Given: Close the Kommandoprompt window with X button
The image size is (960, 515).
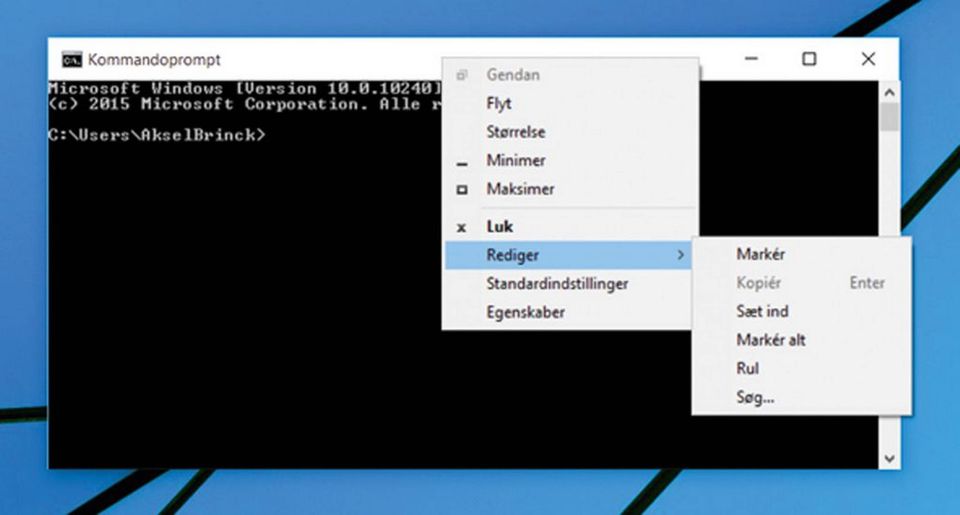Looking at the screenshot, I should (868, 59).
